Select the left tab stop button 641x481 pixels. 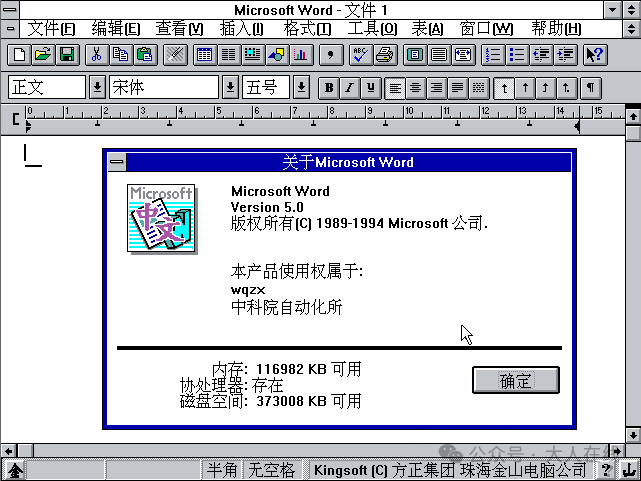point(504,88)
